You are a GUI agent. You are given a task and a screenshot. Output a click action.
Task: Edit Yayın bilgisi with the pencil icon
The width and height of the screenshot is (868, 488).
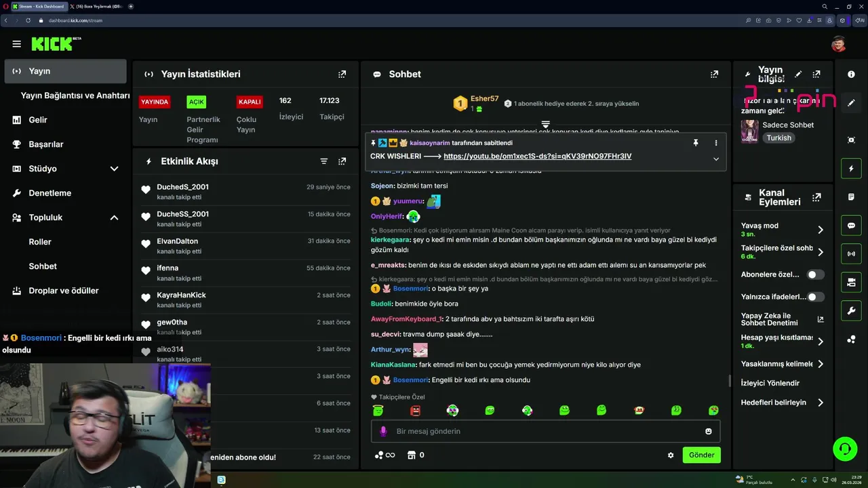pyautogui.click(x=798, y=74)
